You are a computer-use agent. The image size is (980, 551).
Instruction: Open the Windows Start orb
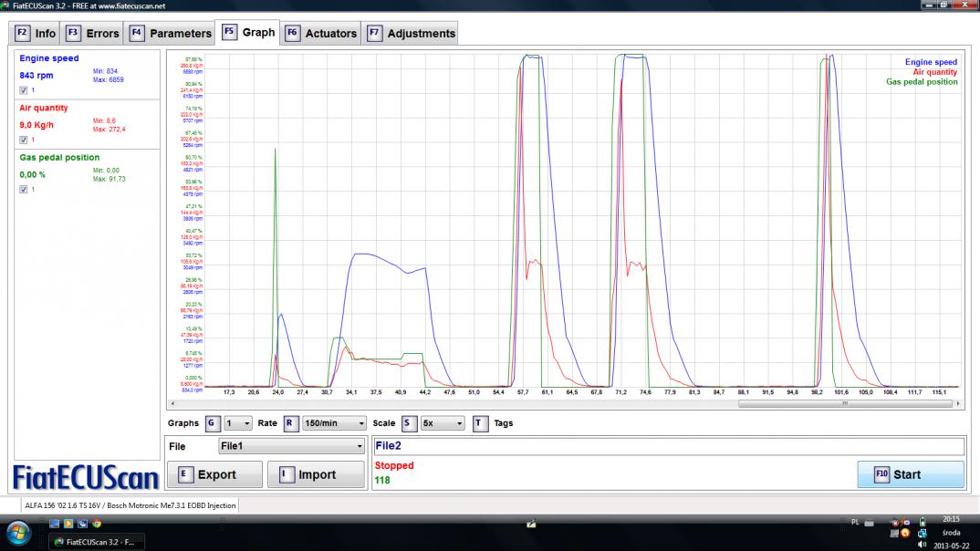[18, 532]
